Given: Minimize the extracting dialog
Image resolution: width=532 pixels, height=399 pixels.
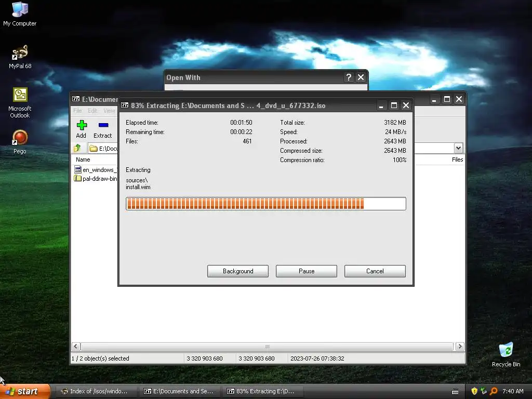Looking at the screenshot, I should 381,105.
